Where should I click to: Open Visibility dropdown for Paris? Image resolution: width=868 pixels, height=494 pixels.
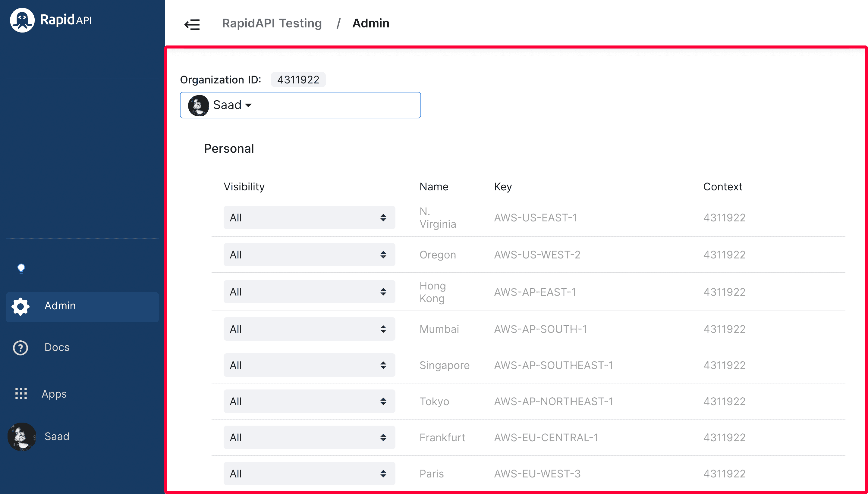coord(309,474)
